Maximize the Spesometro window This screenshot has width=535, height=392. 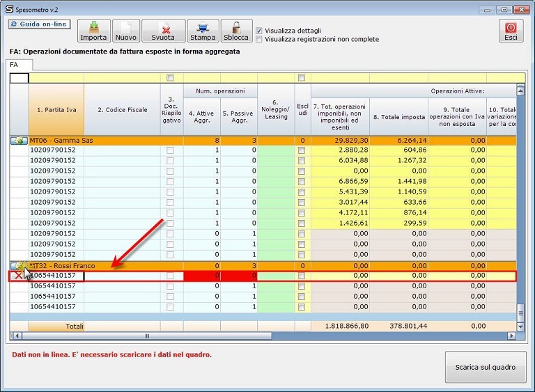504,10
